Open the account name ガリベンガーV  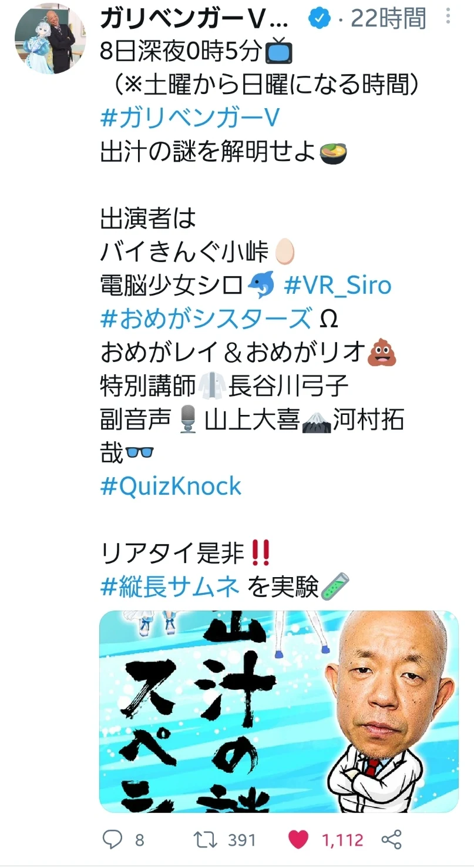pyautogui.click(x=195, y=19)
